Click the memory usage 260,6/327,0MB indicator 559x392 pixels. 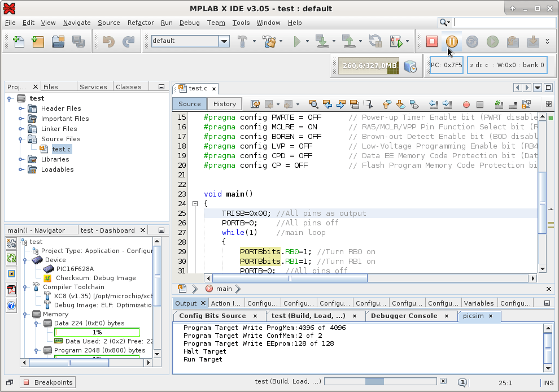tap(368, 66)
